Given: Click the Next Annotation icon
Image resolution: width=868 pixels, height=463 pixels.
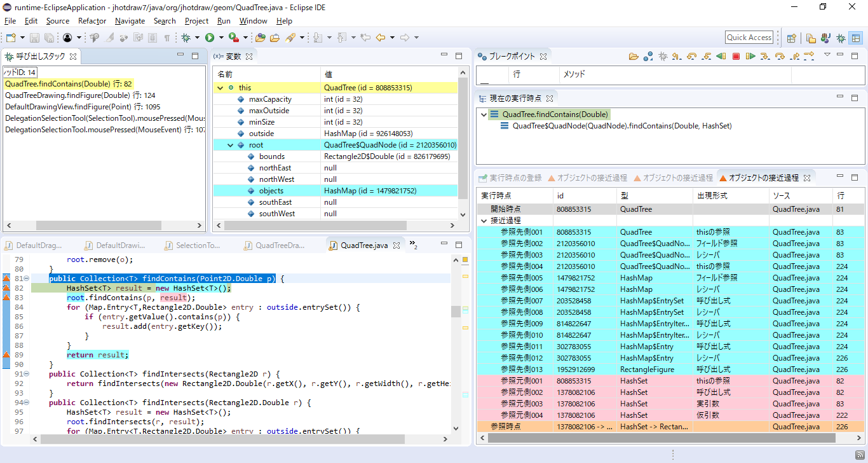Looking at the screenshot, I should click(x=318, y=38).
